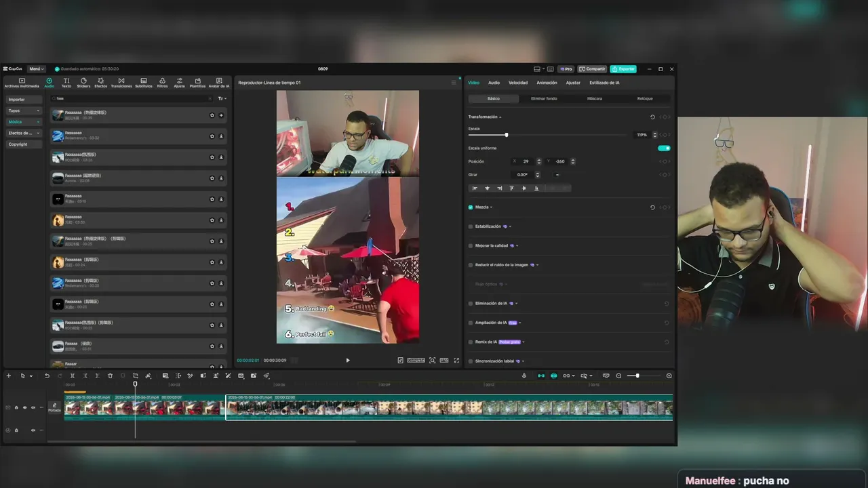Add the first Faaaaaaa track to the timeline
Screen dimensions: 868x488
click(x=221, y=115)
